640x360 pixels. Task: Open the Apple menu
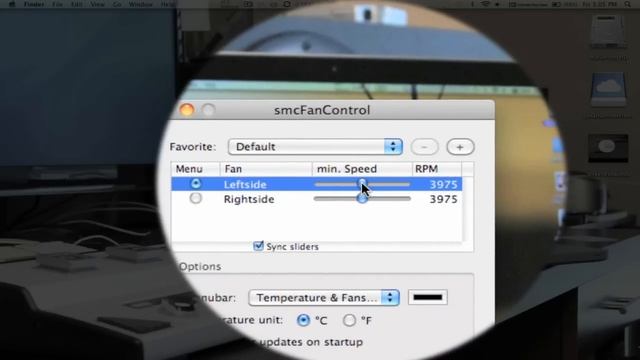(12, 4)
